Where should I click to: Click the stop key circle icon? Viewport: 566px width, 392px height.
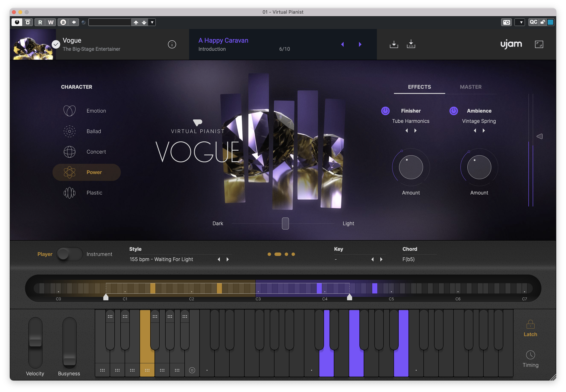[x=192, y=370]
